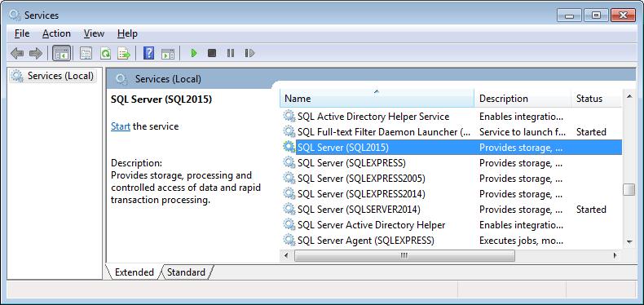Click the horizontal scrollbar thumb

click(x=404, y=255)
